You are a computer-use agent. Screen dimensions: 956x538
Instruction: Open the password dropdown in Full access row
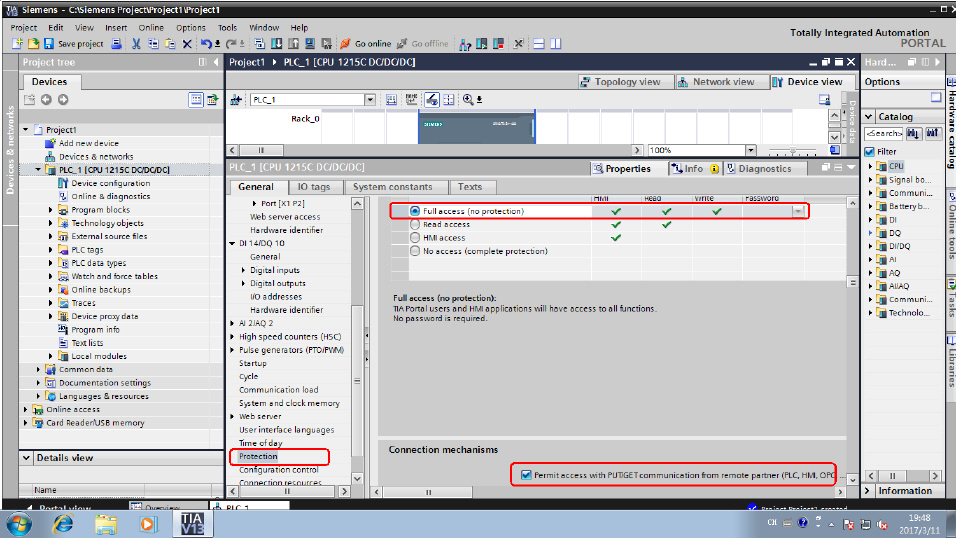pos(797,211)
